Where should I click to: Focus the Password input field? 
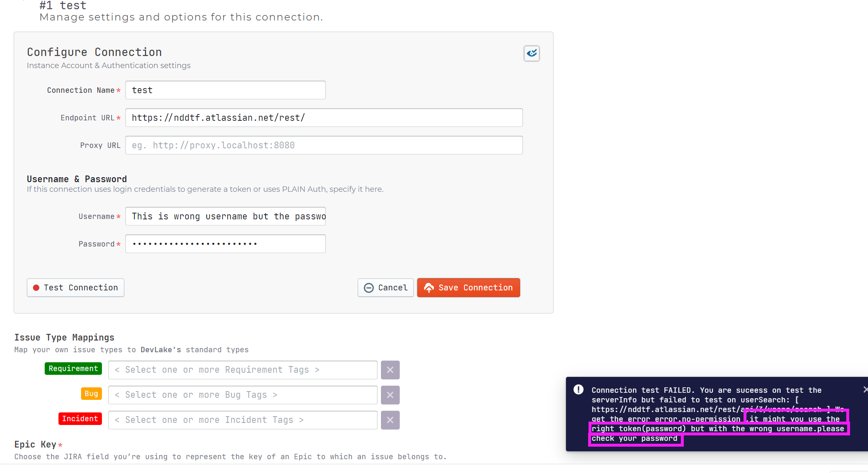(225, 244)
